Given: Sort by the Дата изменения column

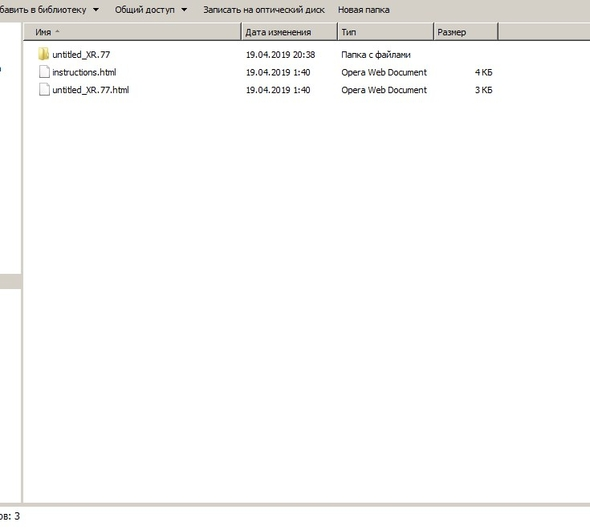Looking at the screenshot, I should click(289, 32).
